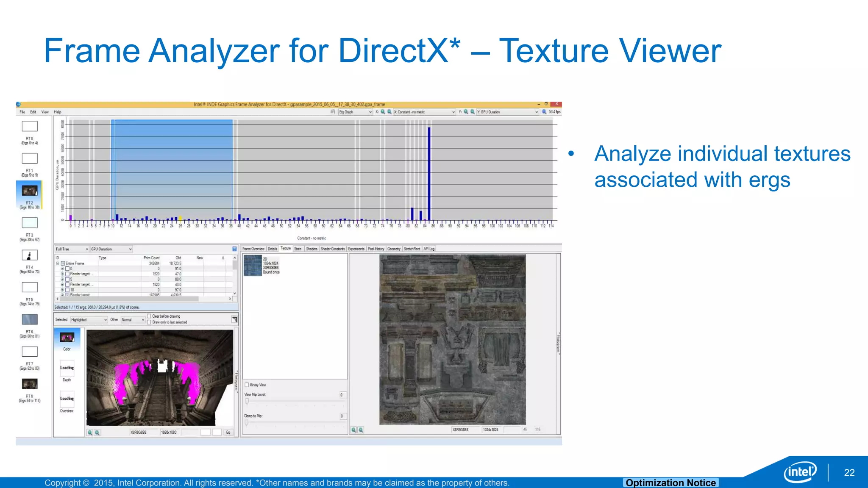The height and width of the screenshot is (488, 868).
Task: Click the View Mip Level slider handle
Action: (x=247, y=402)
